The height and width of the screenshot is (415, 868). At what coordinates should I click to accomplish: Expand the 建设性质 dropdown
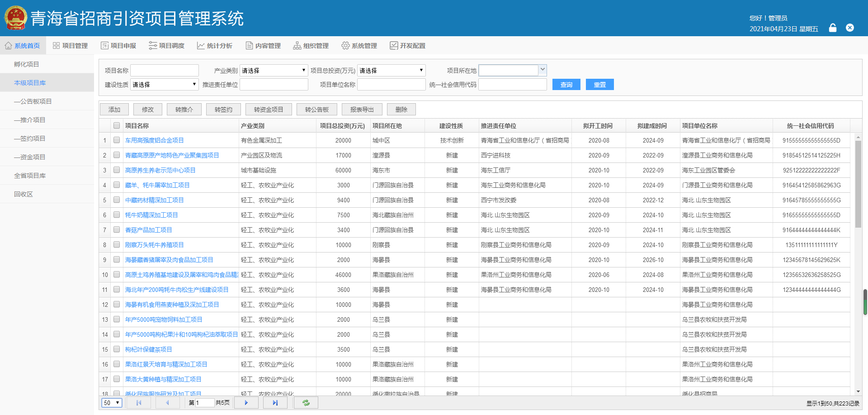pyautogui.click(x=165, y=85)
